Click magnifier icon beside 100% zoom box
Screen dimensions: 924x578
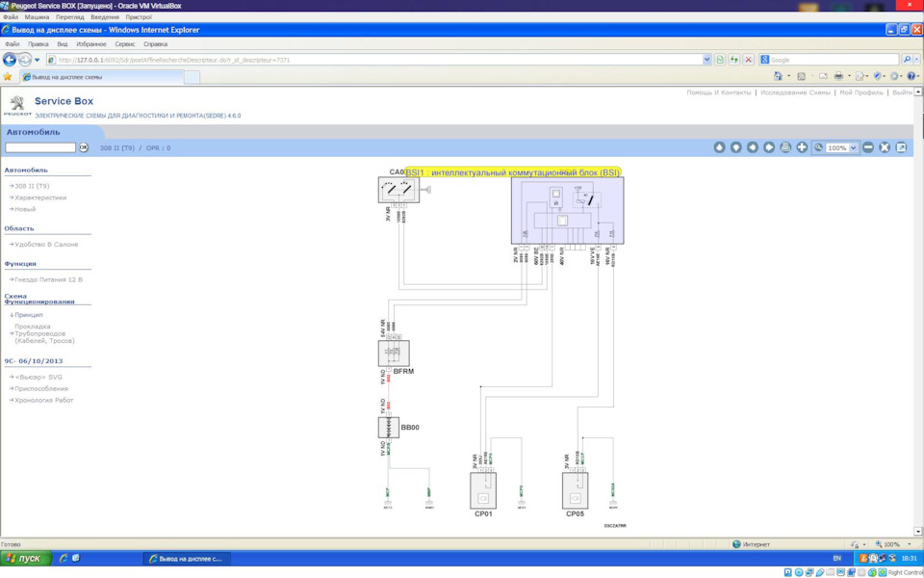click(x=818, y=147)
